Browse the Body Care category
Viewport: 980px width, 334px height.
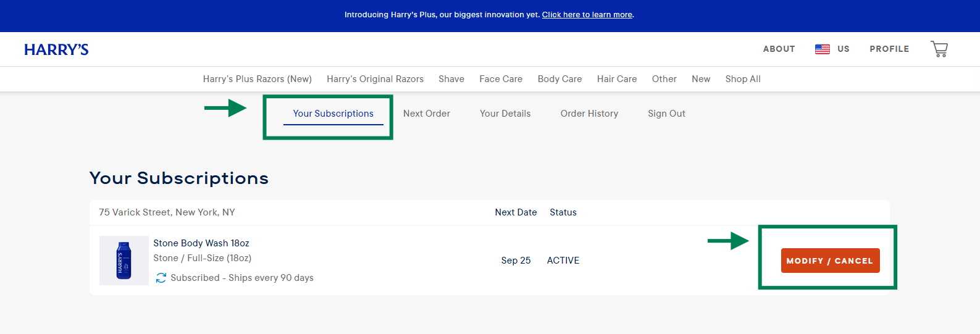pyautogui.click(x=559, y=79)
